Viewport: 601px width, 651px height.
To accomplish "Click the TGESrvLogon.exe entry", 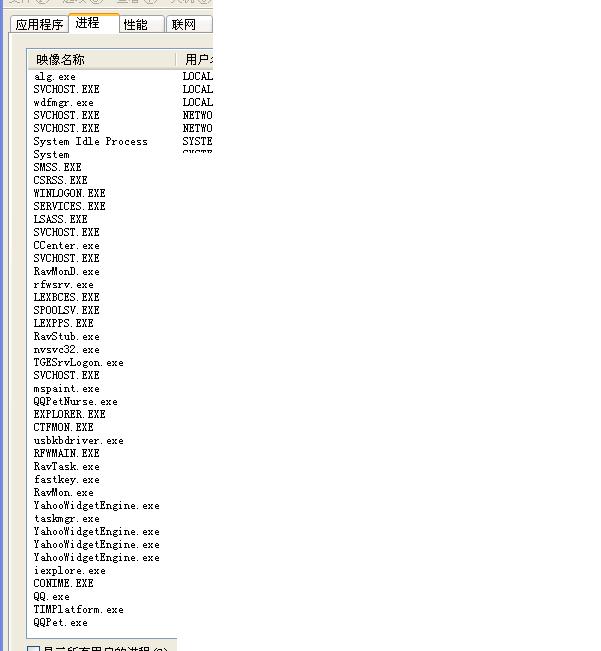I will coord(78,362).
